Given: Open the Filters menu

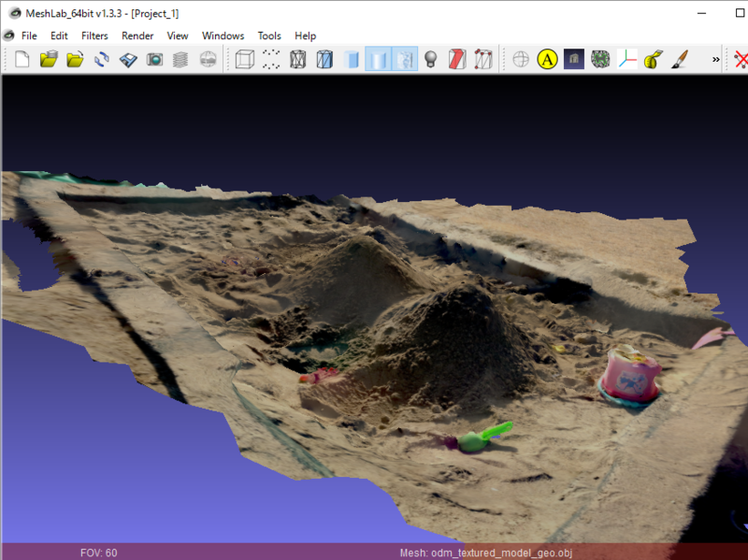Looking at the screenshot, I should pyautogui.click(x=94, y=36).
